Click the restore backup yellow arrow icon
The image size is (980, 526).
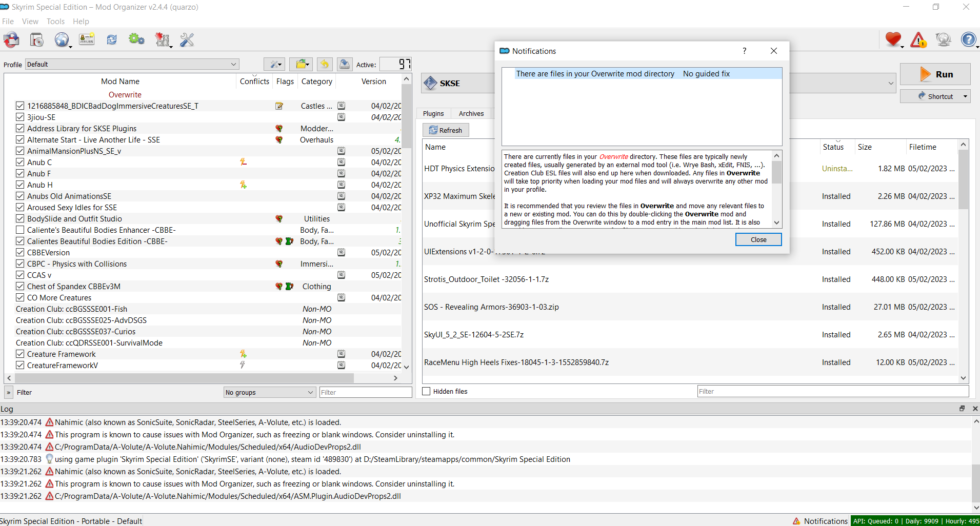click(x=324, y=64)
